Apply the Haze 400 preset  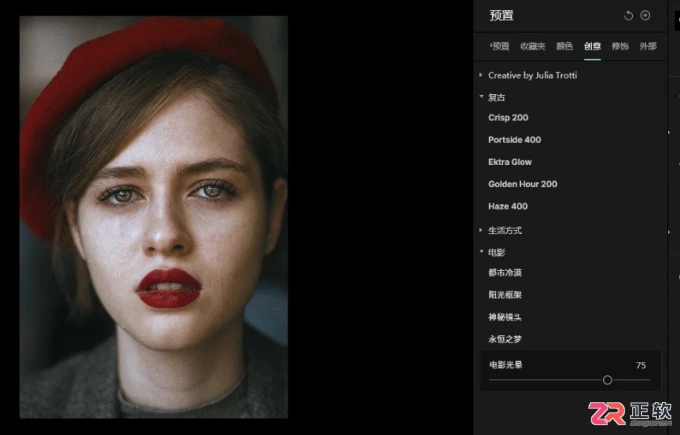508,206
